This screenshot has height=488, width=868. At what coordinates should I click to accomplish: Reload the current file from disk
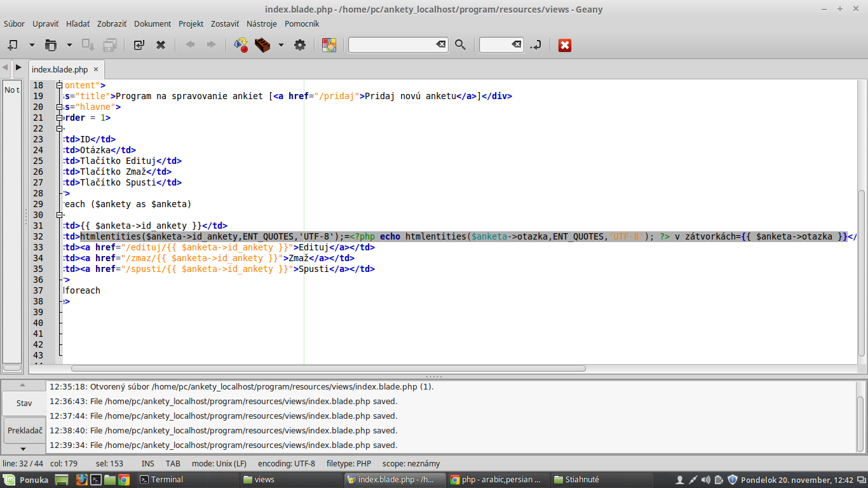(x=139, y=45)
